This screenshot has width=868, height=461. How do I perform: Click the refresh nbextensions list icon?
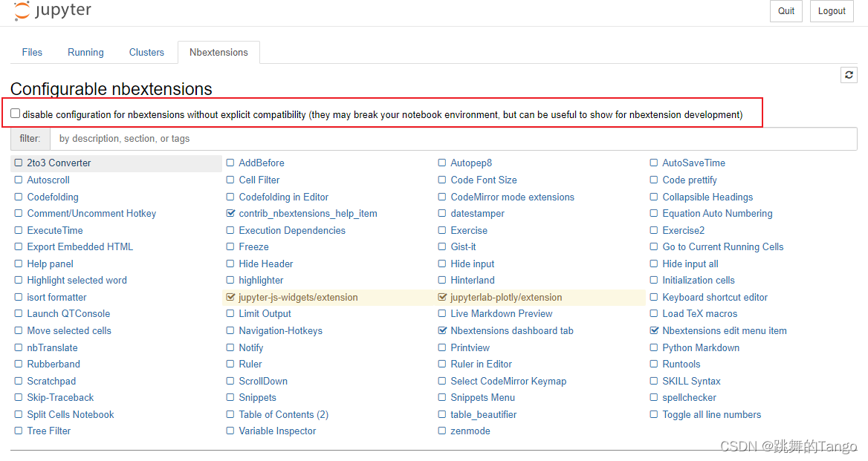(x=849, y=75)
